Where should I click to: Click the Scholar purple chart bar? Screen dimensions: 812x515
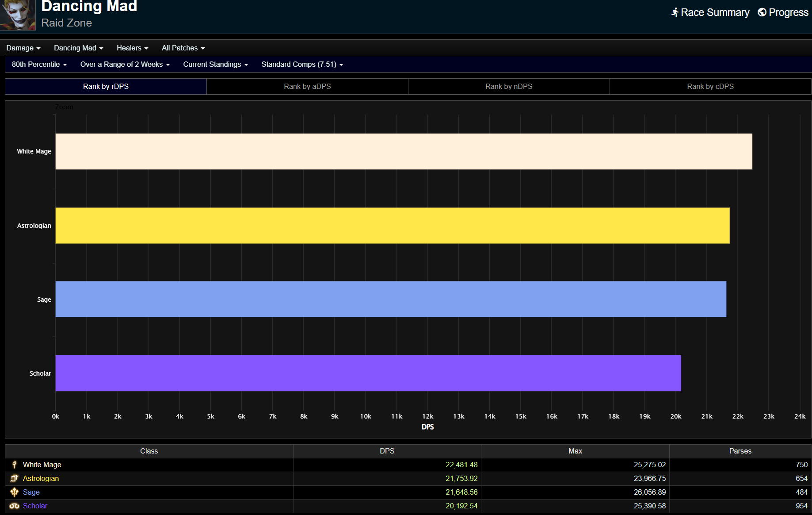tap(368, 373)
